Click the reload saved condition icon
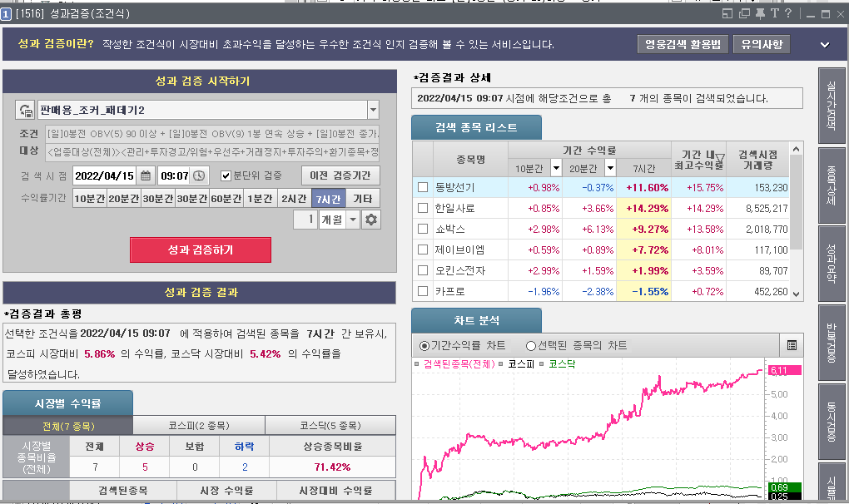 pos(26,111)
